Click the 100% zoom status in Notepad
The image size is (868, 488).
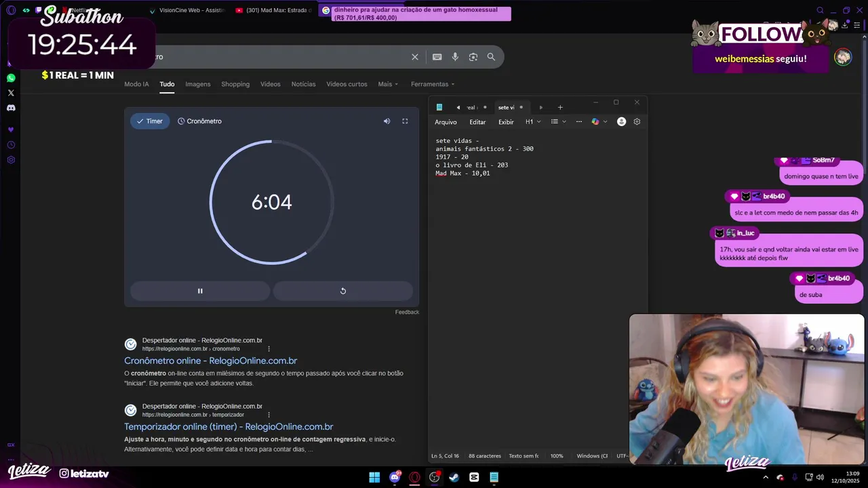[x=557, y=456]
